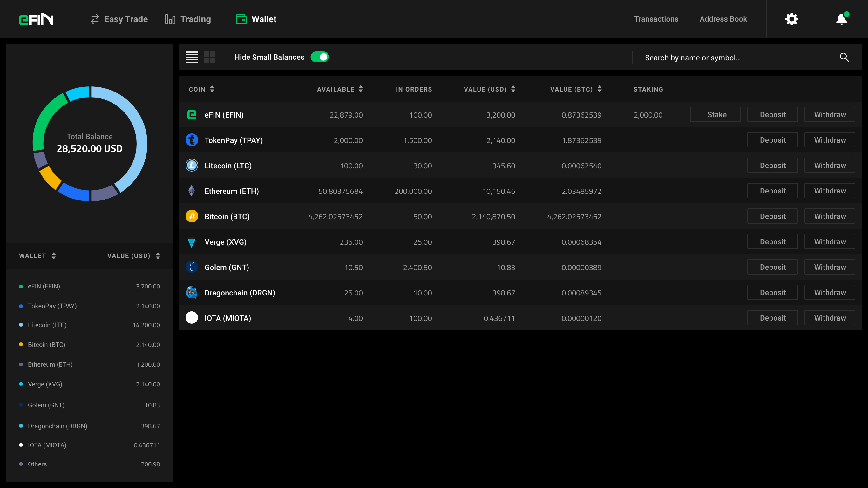868x488 pixels.
Task: Click the Easy Trade swap arrows icon
Action: pyautogui.click(x=95, y=19)
